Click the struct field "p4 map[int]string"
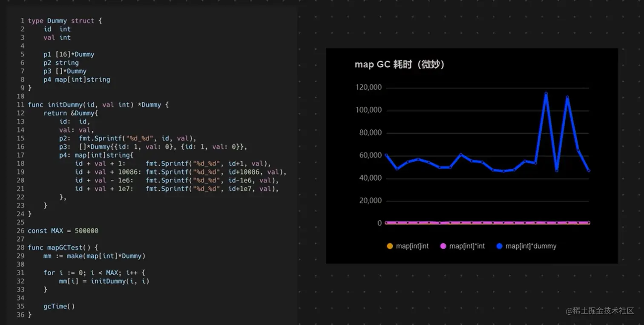Viewport: 644px width, 325px height. click(x=77, y=79)
